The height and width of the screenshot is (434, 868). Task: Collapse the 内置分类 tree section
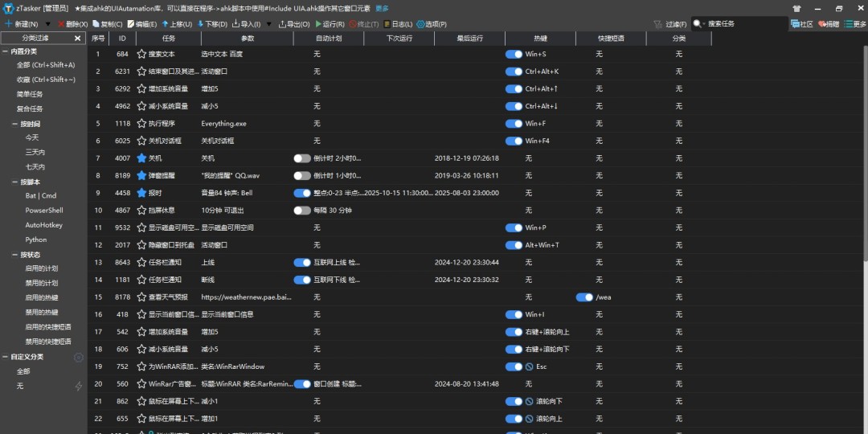[x=5, y=51]
